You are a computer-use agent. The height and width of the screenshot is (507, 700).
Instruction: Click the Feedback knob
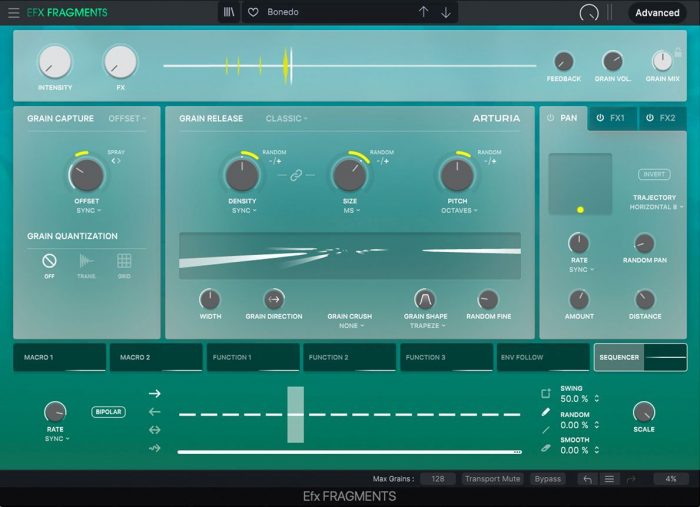[563, 62]
